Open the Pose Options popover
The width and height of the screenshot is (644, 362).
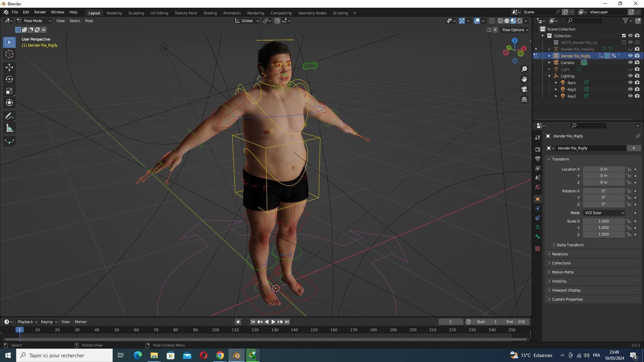click(x=515, y=30)
